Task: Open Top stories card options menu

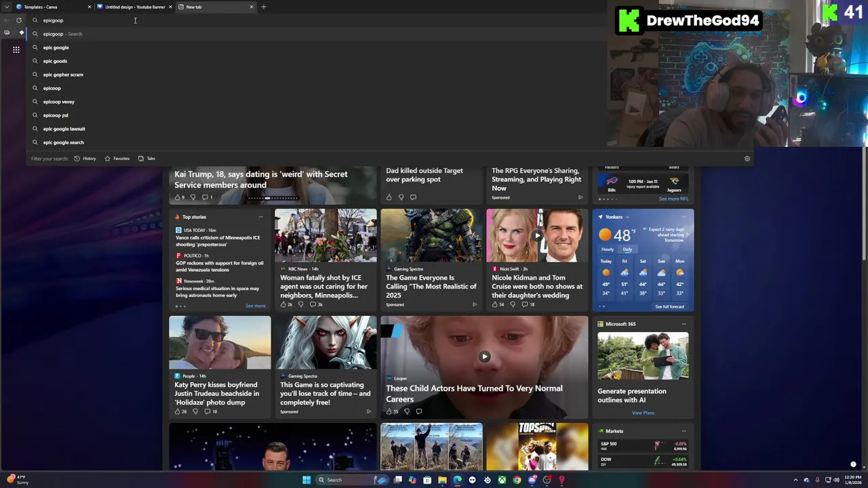Action: 260,217
